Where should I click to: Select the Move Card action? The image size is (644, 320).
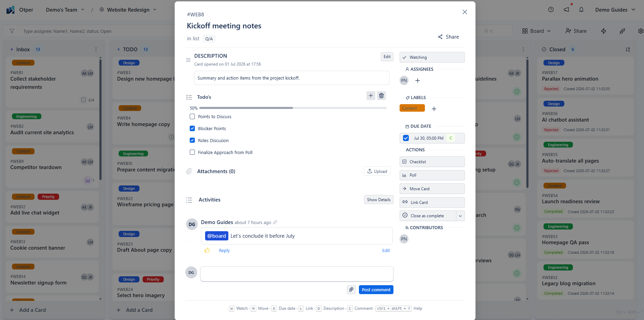[x=432, y=189]
